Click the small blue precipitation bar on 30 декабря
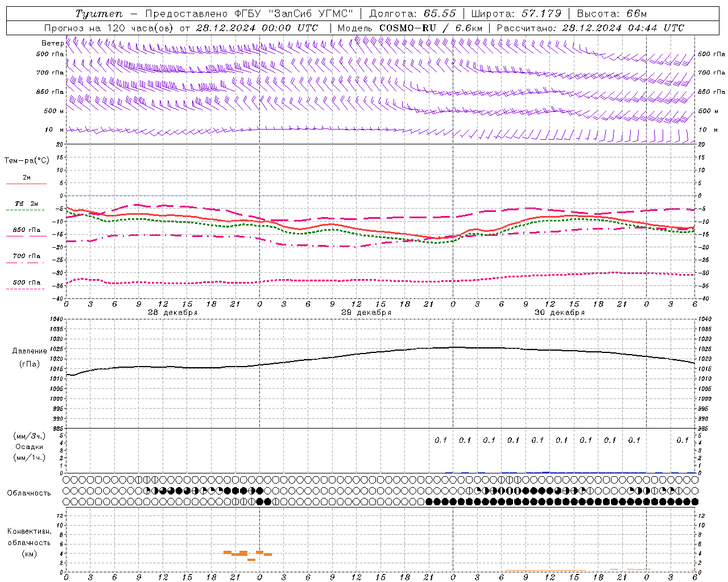 click(546, 472)
